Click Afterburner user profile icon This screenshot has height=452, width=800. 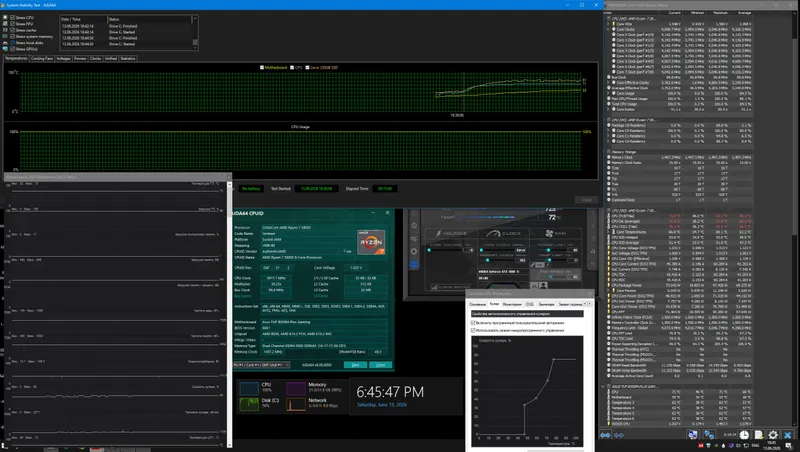click(x=543, y=285)
